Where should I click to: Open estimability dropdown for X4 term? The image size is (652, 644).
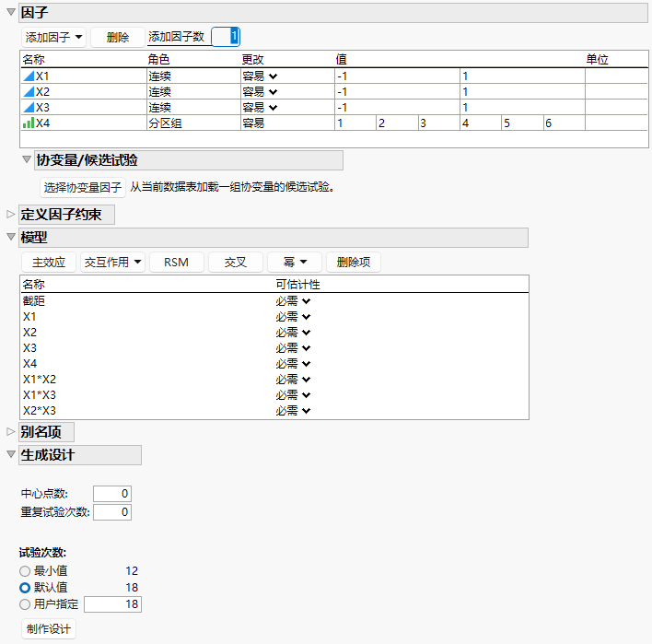[306, 364]
